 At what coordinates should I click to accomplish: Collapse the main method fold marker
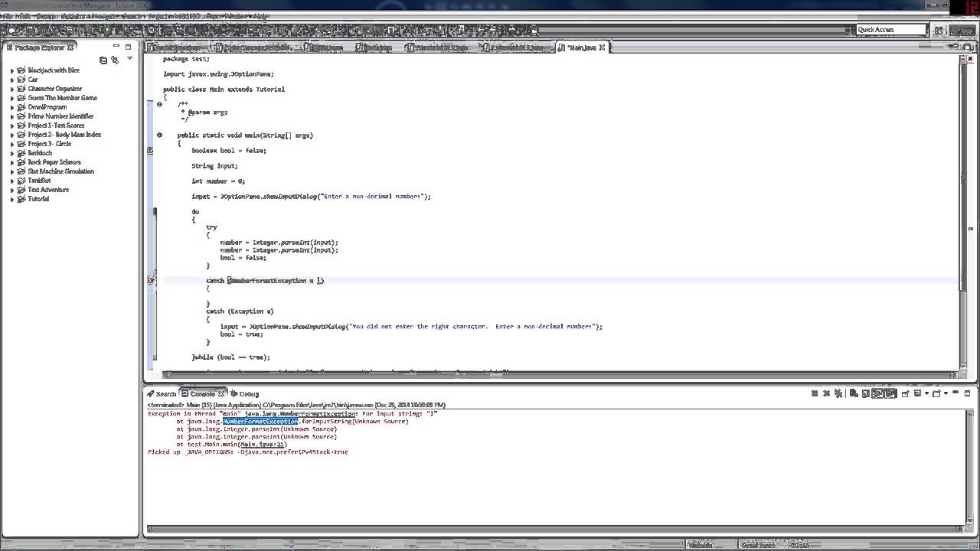(159, 135)
